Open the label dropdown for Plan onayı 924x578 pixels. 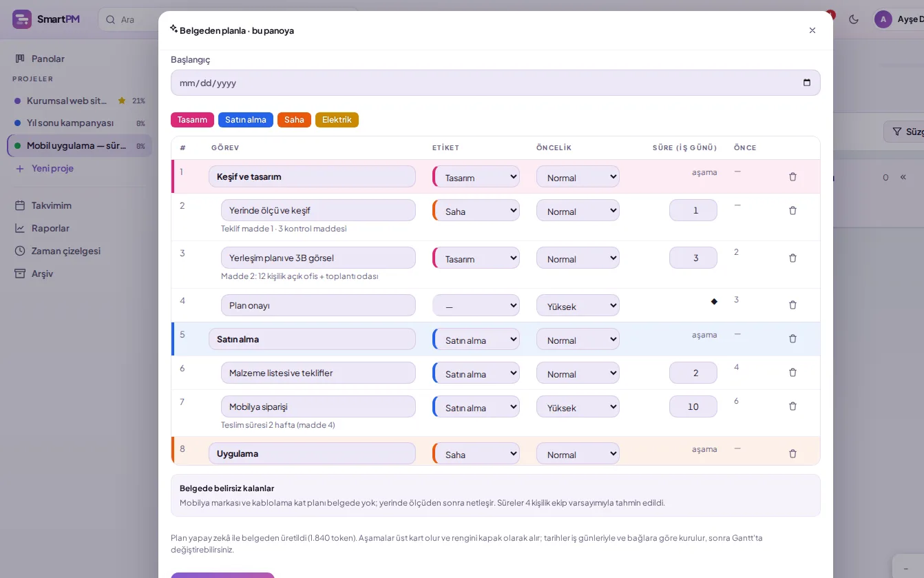click(476, 305)
